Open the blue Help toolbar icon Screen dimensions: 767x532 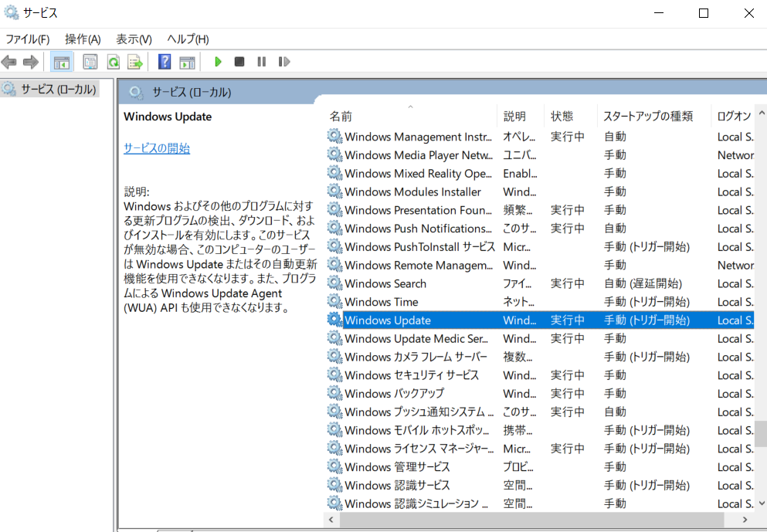point(165,62)
